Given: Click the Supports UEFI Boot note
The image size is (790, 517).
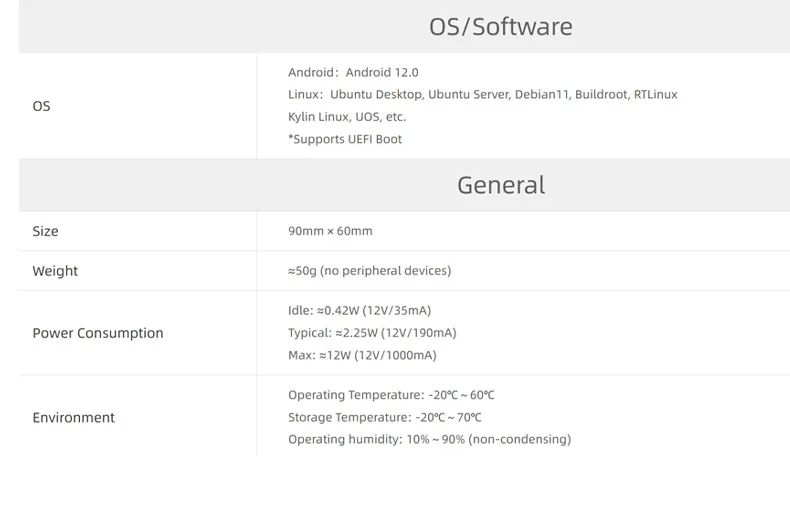Looking at the screenshot, I should (345, 139).
